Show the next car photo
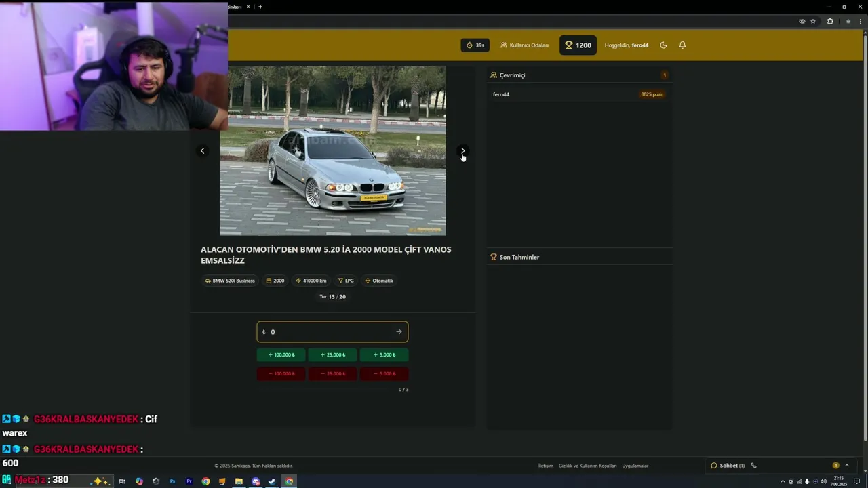The height and width of the screenshot is (488, 868). point(462,150)
